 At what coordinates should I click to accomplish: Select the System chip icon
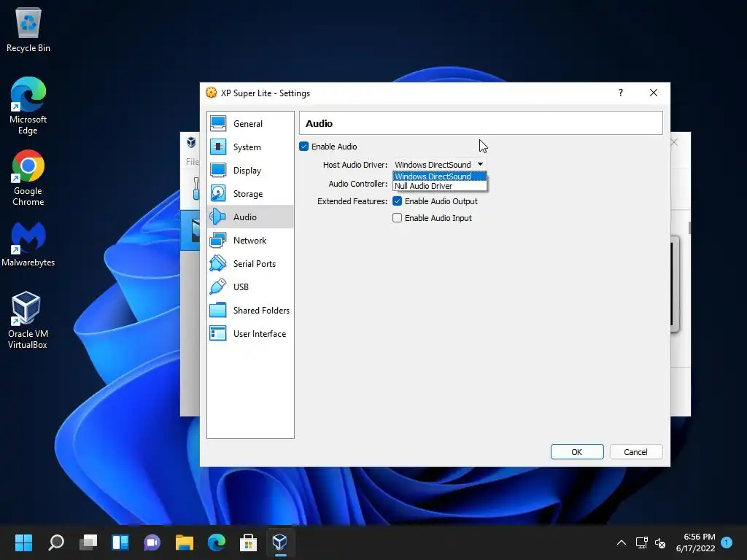click(x=218, y=147)
